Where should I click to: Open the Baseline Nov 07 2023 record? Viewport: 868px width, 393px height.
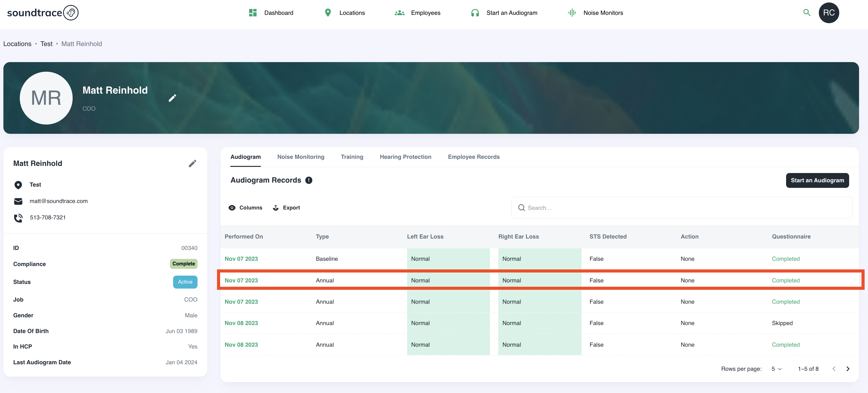pyautogui.click(x=241, y=259)
